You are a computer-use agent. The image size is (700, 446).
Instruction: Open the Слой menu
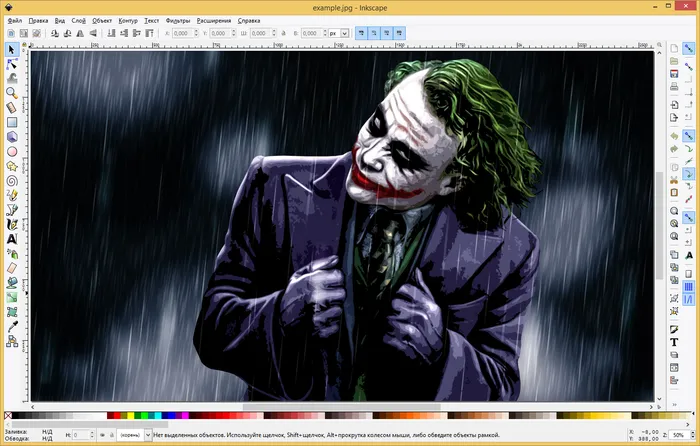tap(79, 21)
